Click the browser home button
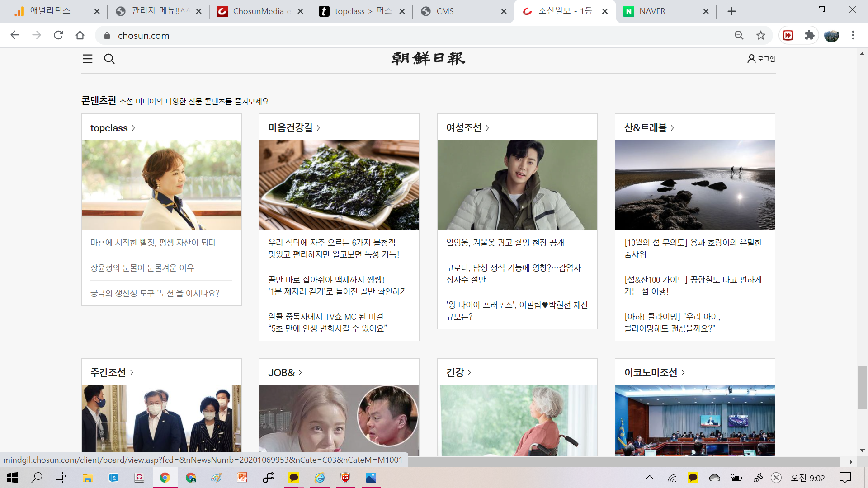 point(80,35)
